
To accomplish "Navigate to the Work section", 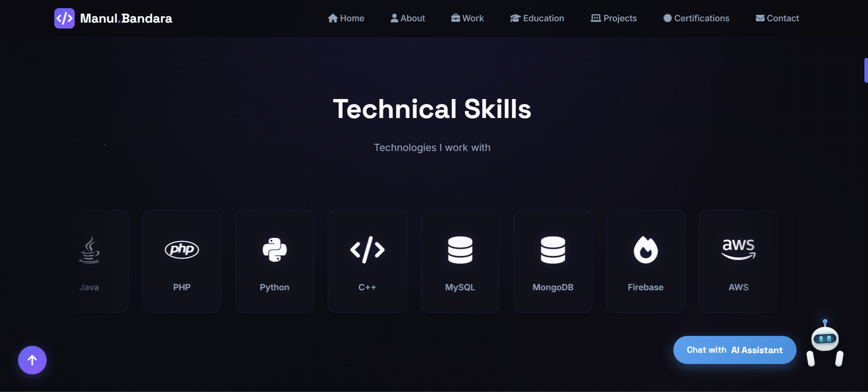I will pyautogui.click(x=467, y=18).
